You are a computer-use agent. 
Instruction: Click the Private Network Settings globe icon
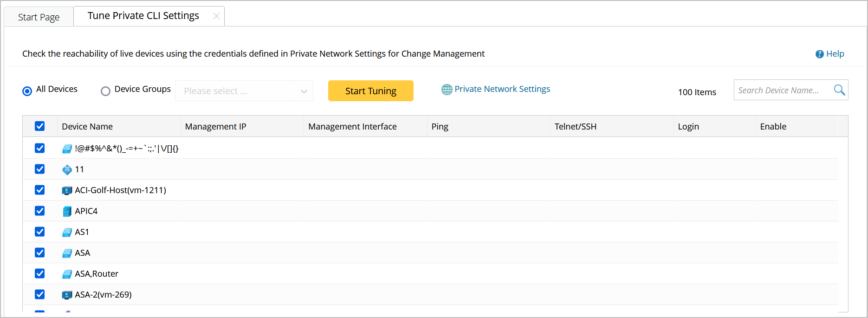coord(447,90)
